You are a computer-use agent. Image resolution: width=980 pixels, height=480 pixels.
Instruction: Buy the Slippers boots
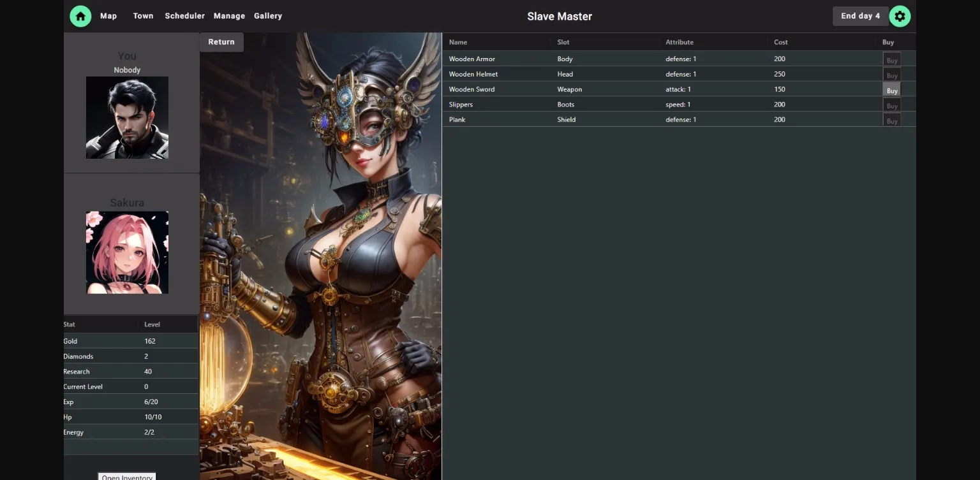click(x=891, y=105)
